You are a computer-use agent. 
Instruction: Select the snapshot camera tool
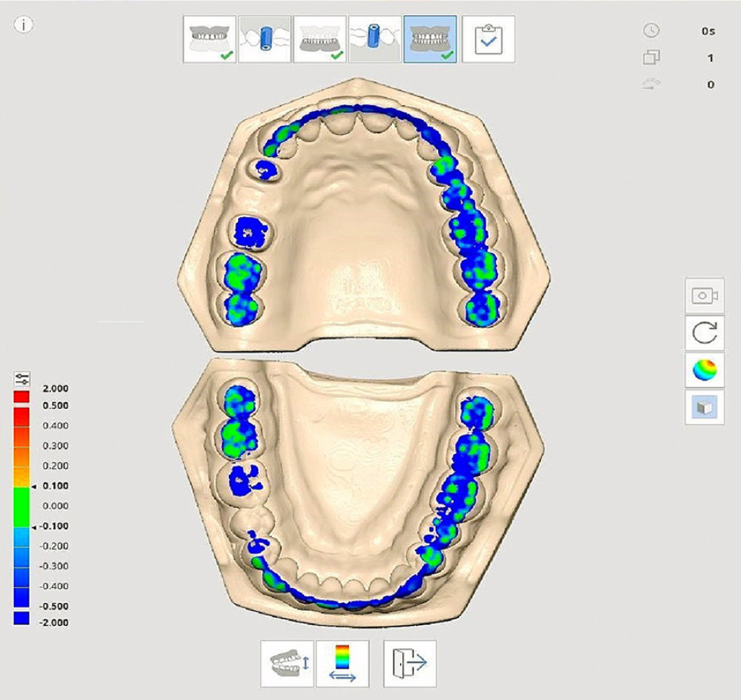703,294
